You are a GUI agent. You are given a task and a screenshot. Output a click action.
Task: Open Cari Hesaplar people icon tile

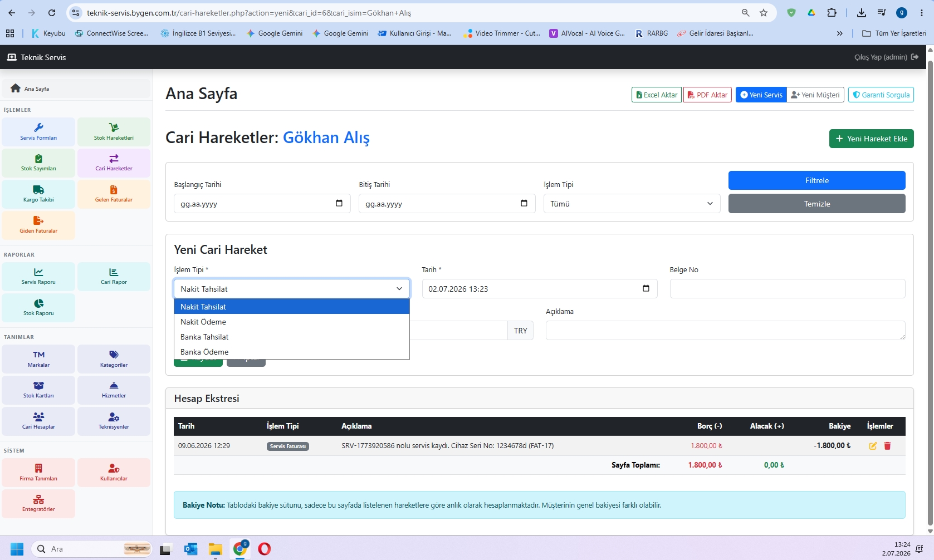38,421
